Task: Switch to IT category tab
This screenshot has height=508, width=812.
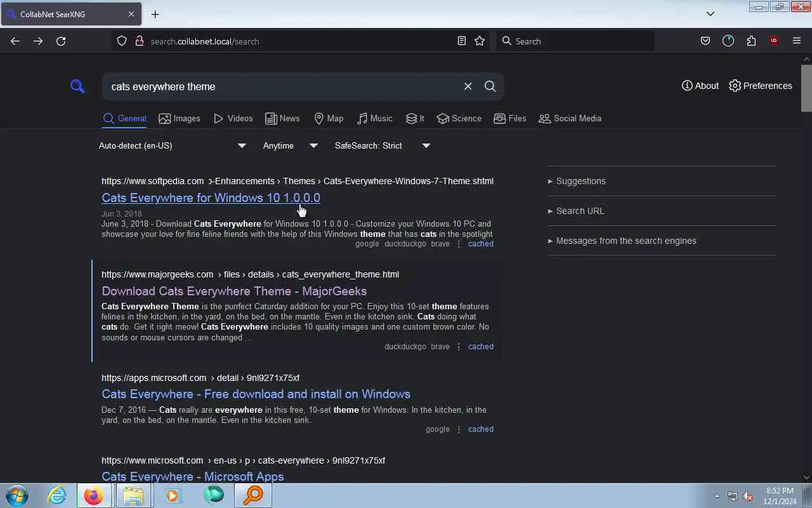Action: click(x=415, y=119)
